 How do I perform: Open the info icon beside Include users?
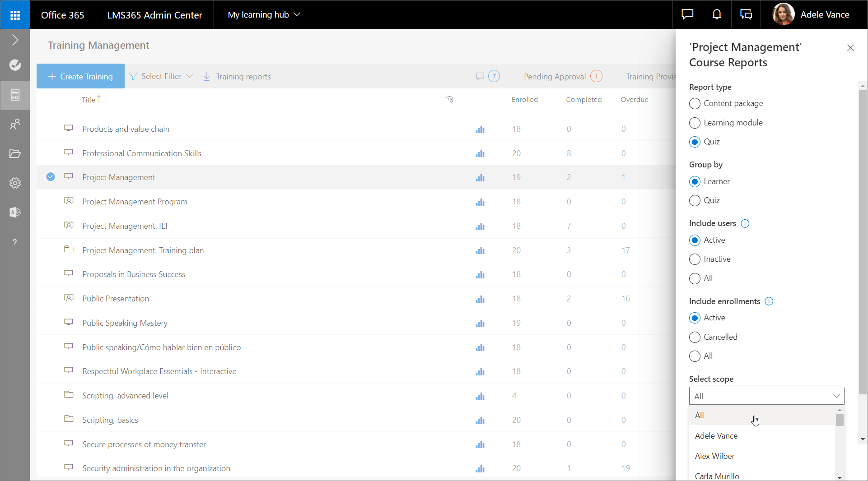coord(745,223)
